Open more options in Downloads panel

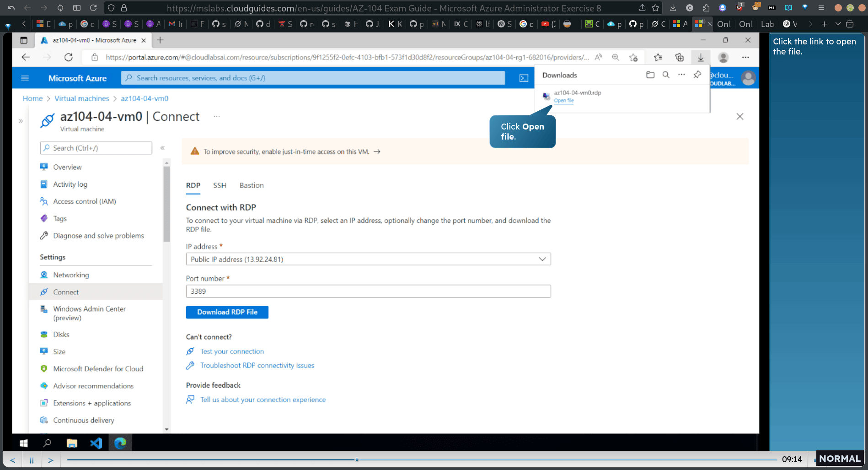click(681, 75)
